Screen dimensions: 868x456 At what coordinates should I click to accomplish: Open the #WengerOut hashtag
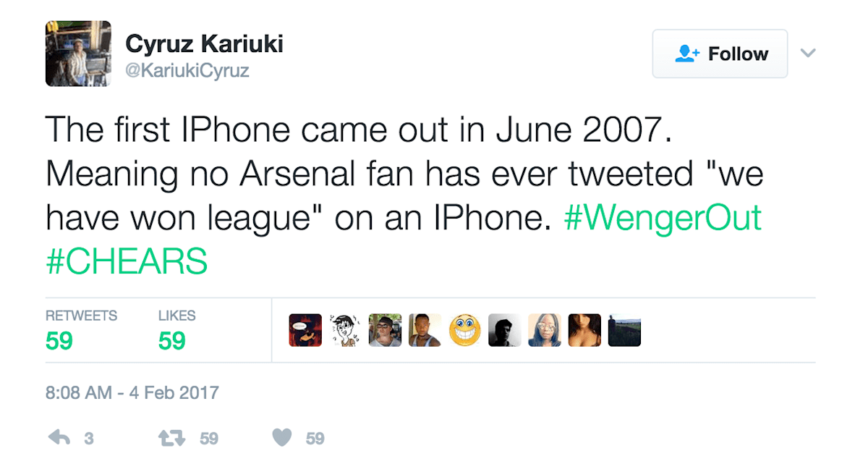(663, 217)
